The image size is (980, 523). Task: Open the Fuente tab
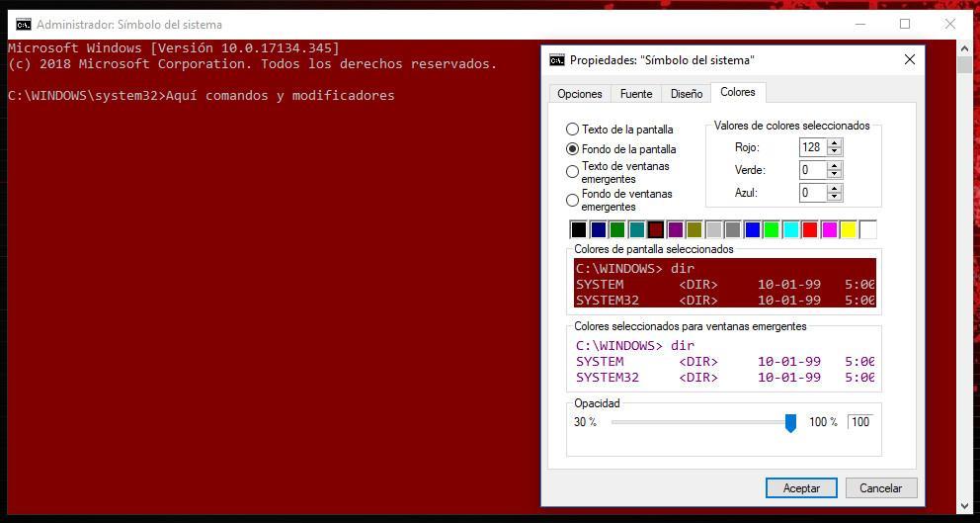(636, 94)
